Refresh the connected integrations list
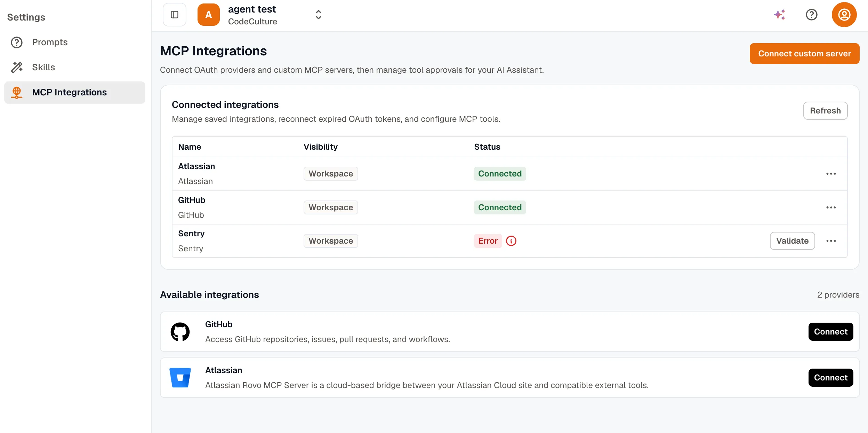 point(826,111)
